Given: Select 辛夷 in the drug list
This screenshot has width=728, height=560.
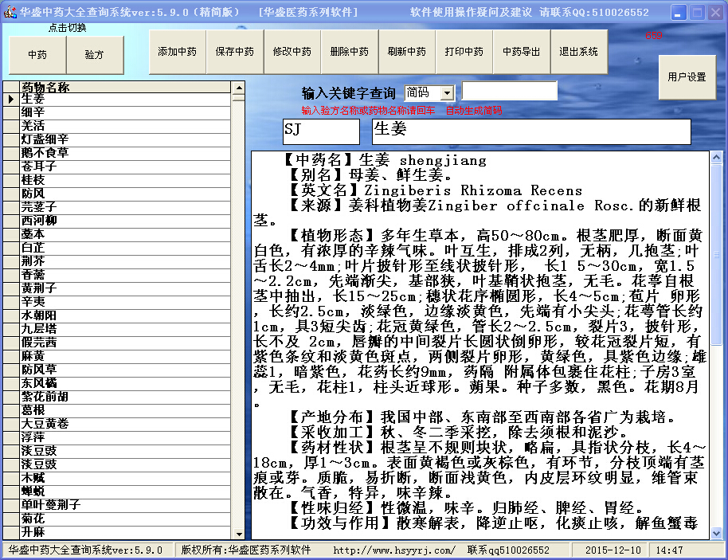Looking at the screenshot, I should [x=125, y=302].
